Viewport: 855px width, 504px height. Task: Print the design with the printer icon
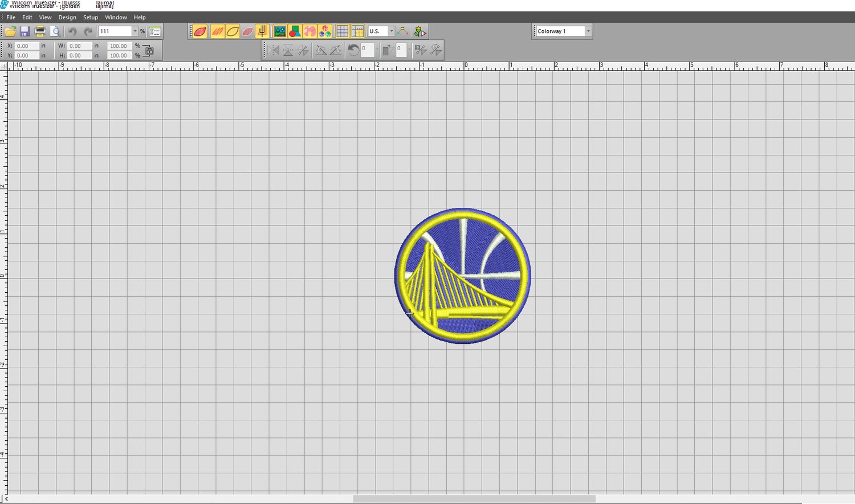[40, 31]
